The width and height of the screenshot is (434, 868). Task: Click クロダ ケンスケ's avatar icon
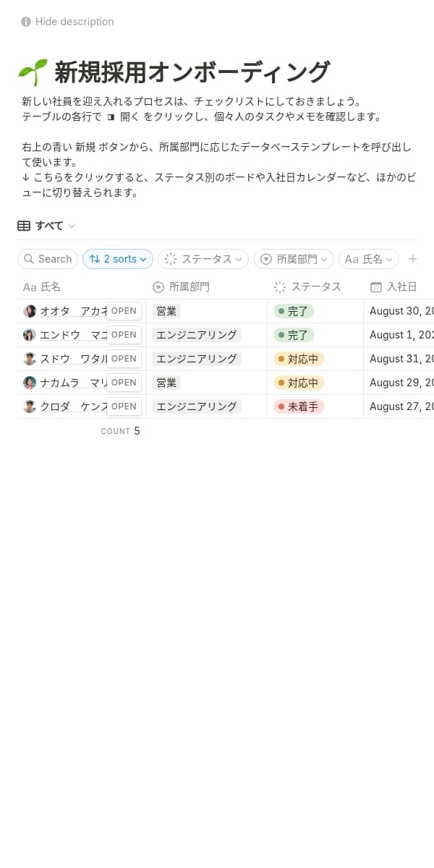[30, 407]
